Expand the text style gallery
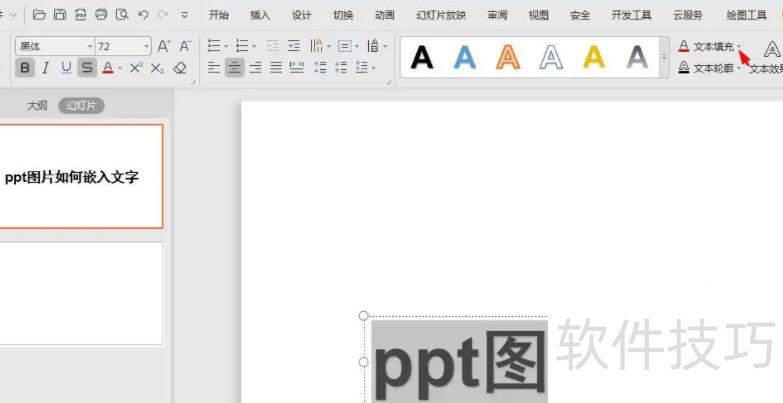This screenshot has height=403, width=783. point(665,57)
